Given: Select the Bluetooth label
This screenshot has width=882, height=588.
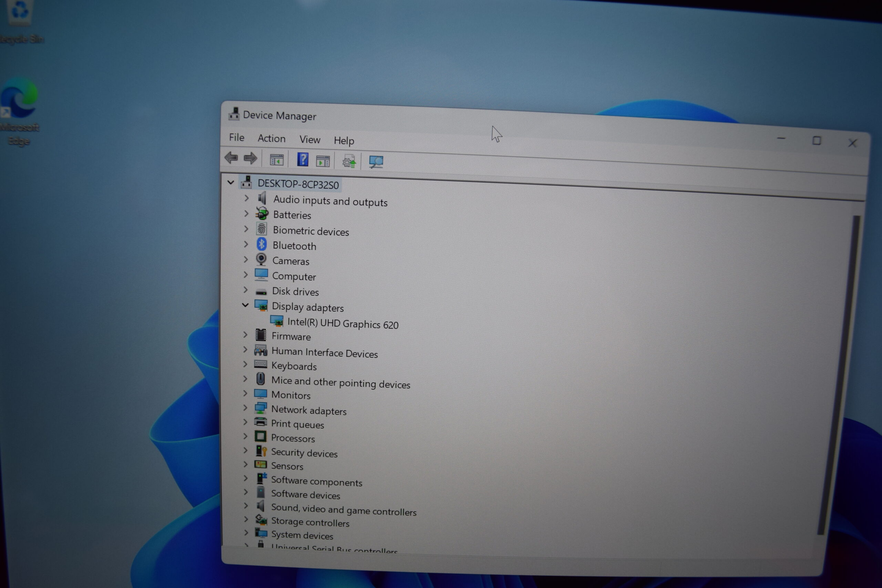Looking at the screenshot, I should coord(294,246).
